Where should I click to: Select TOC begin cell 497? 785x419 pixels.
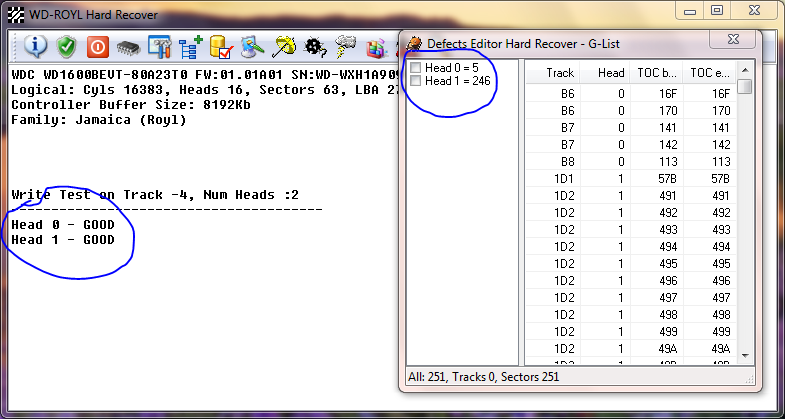[656, 297]
